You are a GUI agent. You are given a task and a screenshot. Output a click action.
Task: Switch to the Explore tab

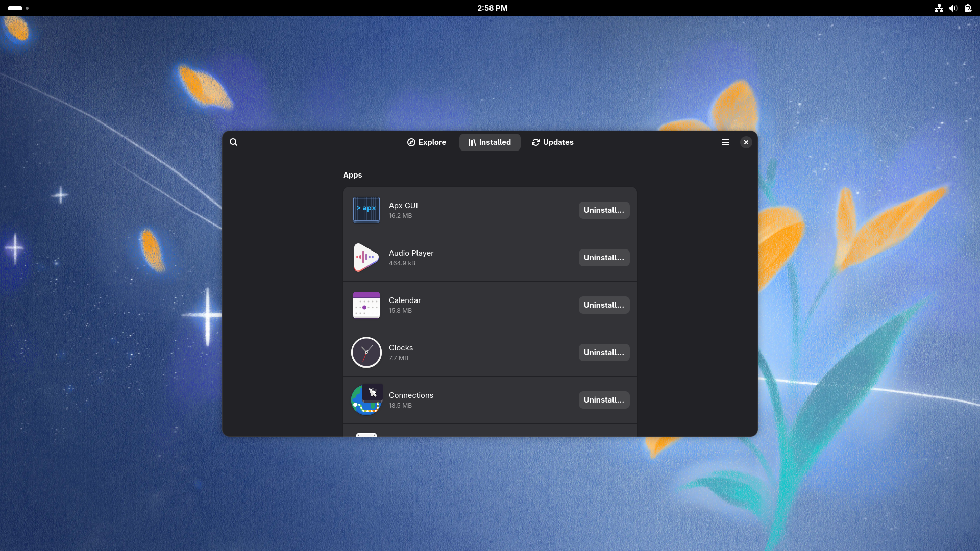click(x=427, y=142)
